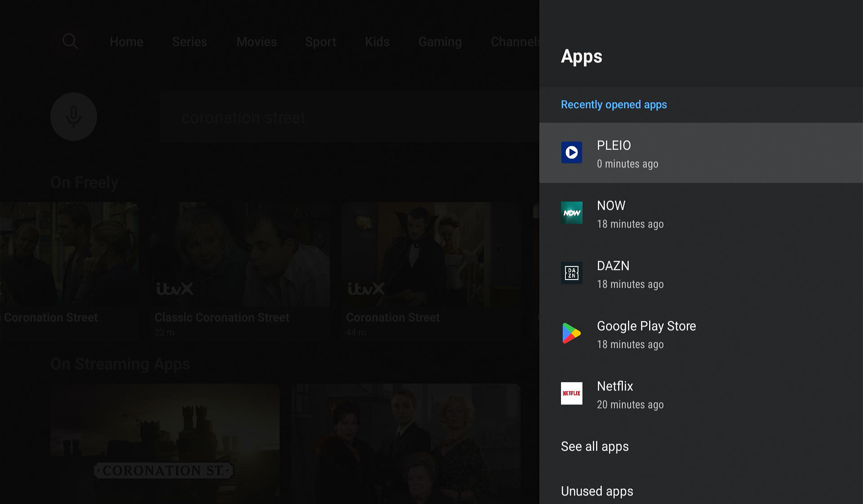Open the Google Play Store icon

tap(572, 333)
